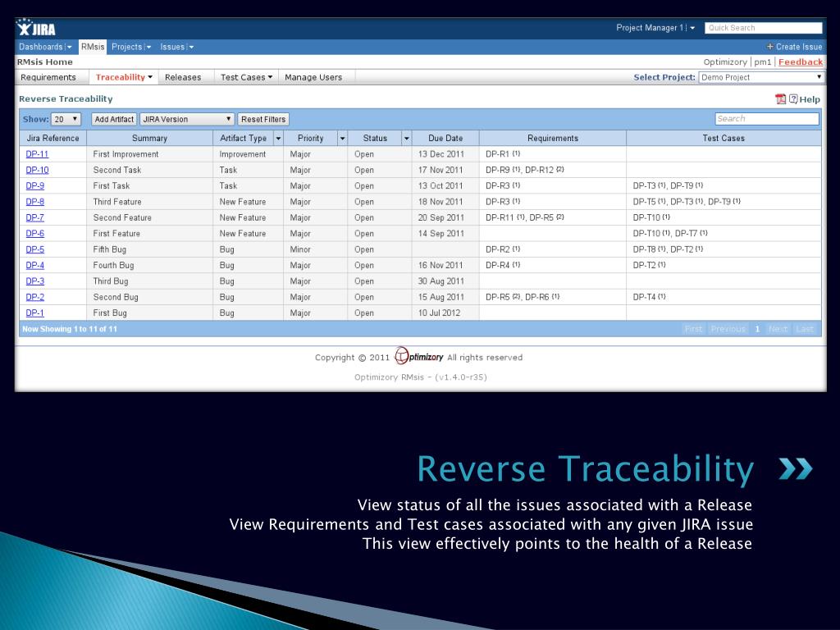The image size is (840, 630).
Task: Open the Manage Users tab
Action: (313, 77)
